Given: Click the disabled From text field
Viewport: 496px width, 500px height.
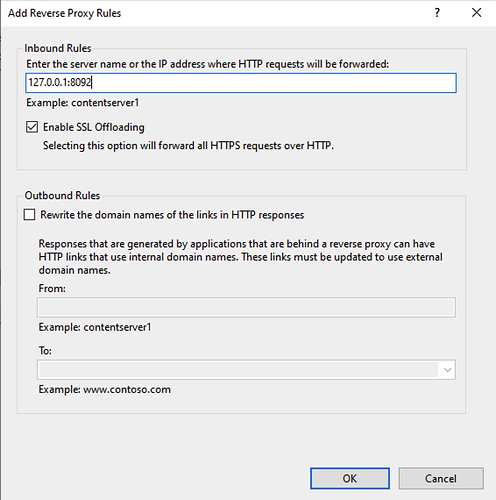Looking at the screenshot, I should [246, 307].
